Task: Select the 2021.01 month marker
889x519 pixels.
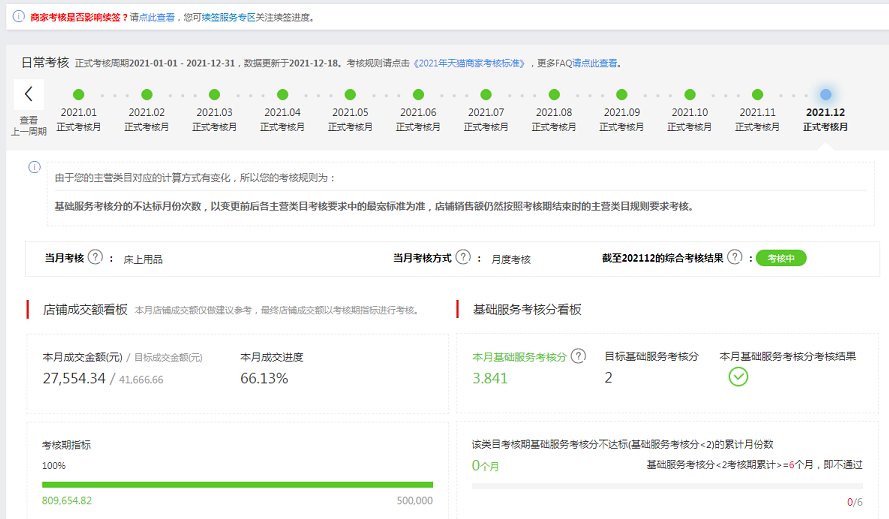Action: click(x=79, y=95)
